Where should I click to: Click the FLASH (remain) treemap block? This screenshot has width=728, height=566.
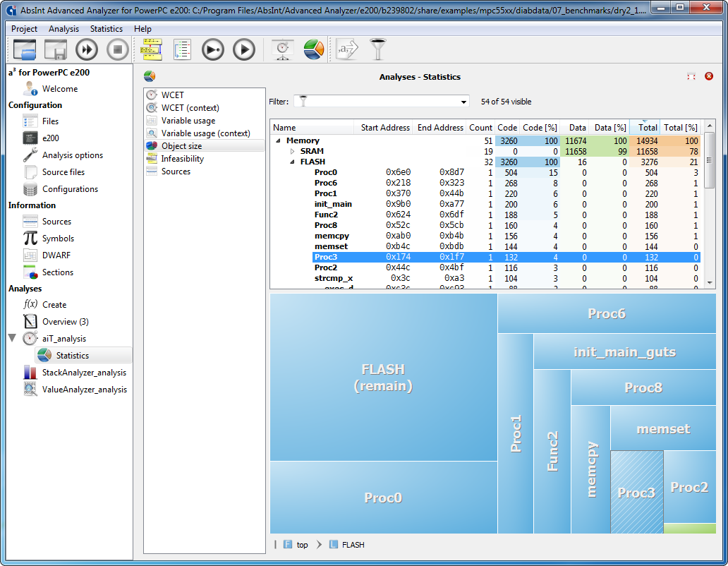[x=384, y=378]
